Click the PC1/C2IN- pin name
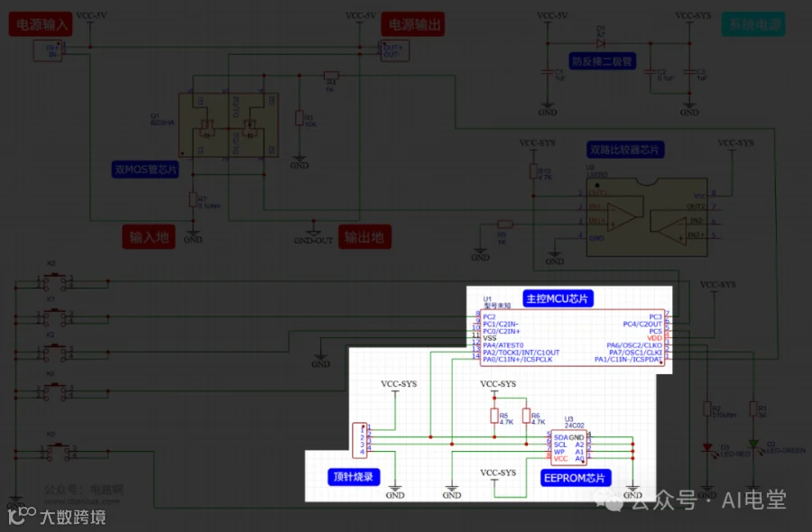The height and width of the screenshot is (532, 812). click(x=500, y=324)
